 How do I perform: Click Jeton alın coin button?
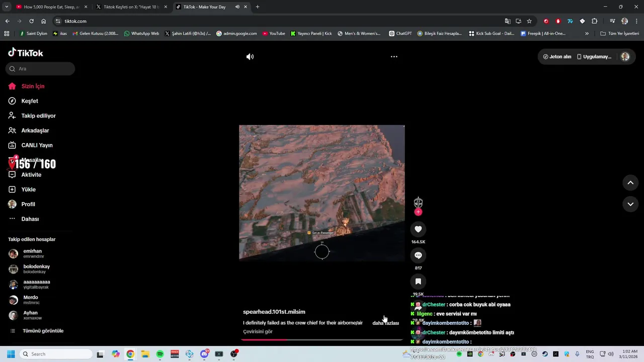(557, 57)
